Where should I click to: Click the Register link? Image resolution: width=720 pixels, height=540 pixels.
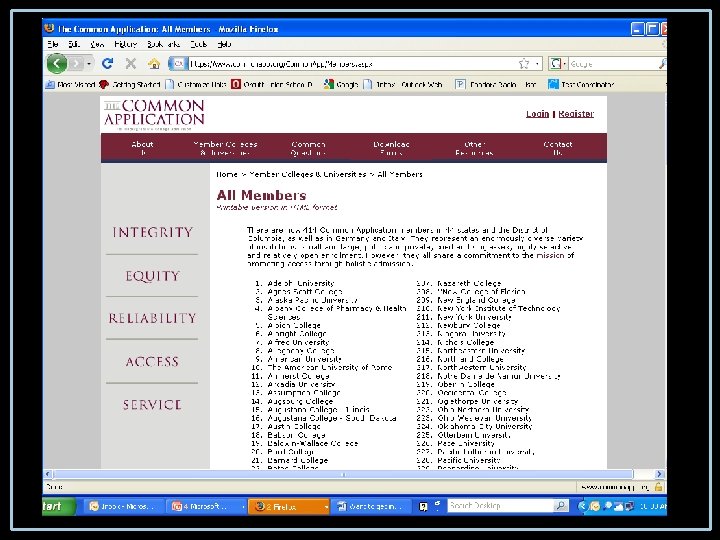pyautogui.click(x=576, y=114)
